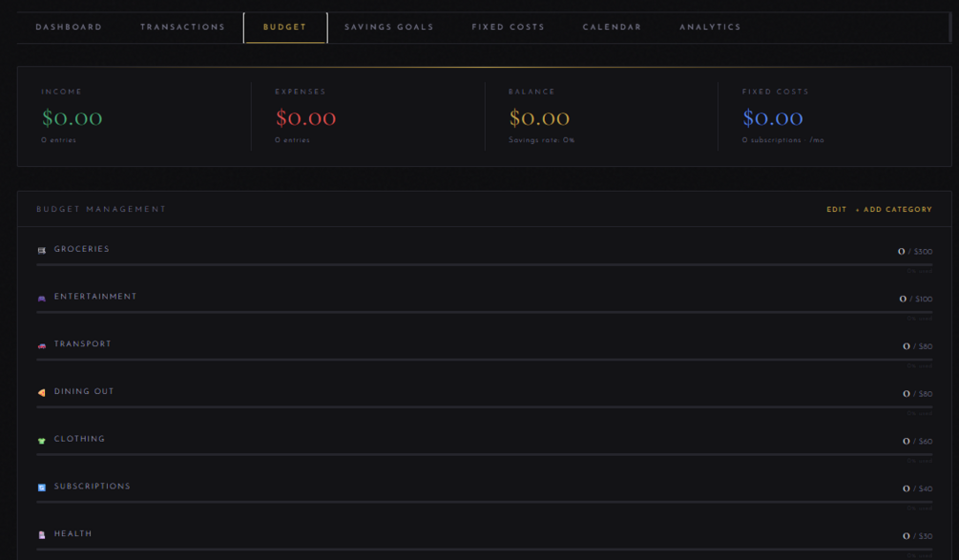Switch to the Transactions tab
959x560 pixels.
click(182, 27)
